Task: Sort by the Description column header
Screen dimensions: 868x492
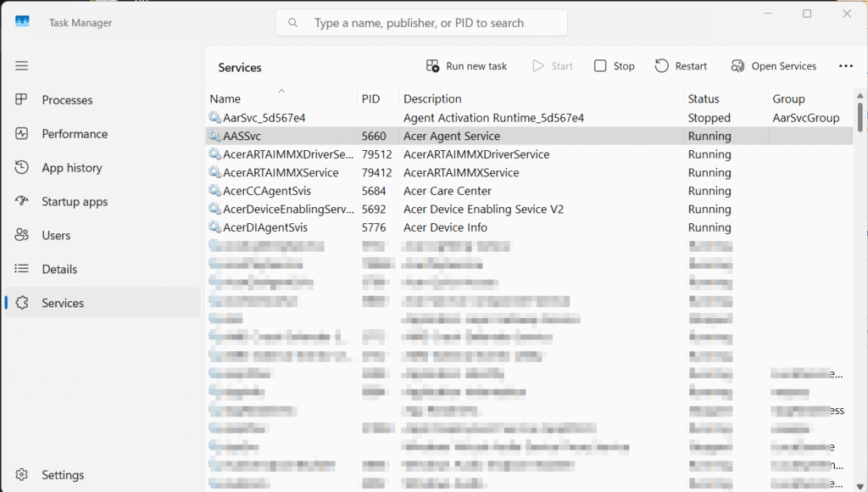Action: pos(541,98)
